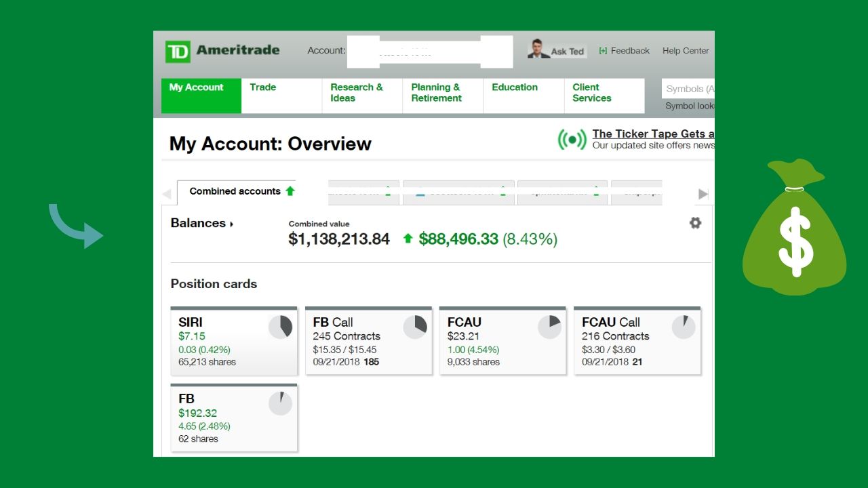
Task: Open Research & Ideas menu
Action: [362, 96]
